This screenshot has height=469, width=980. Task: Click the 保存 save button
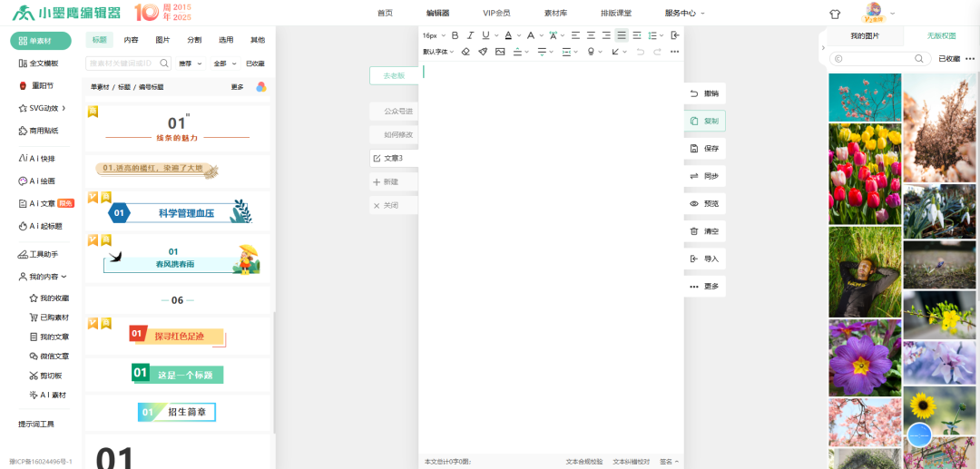pos(704,149)
